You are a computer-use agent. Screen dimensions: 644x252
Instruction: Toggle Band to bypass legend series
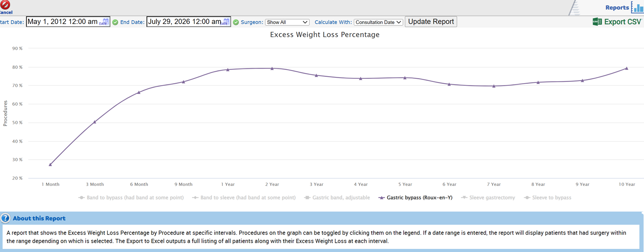(x=131, y=198)
